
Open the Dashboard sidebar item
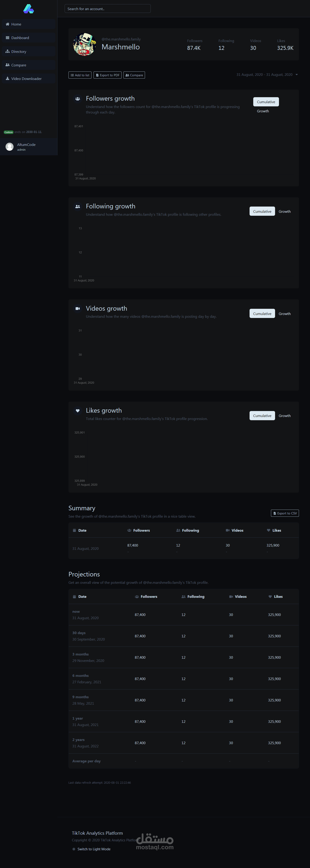coord(20,38)
